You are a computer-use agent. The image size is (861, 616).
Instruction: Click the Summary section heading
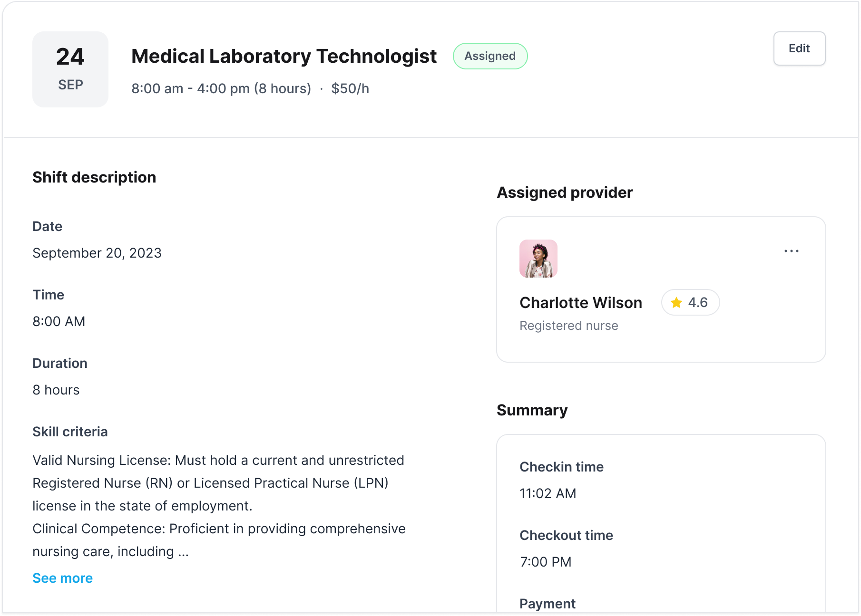coord(532,410)
